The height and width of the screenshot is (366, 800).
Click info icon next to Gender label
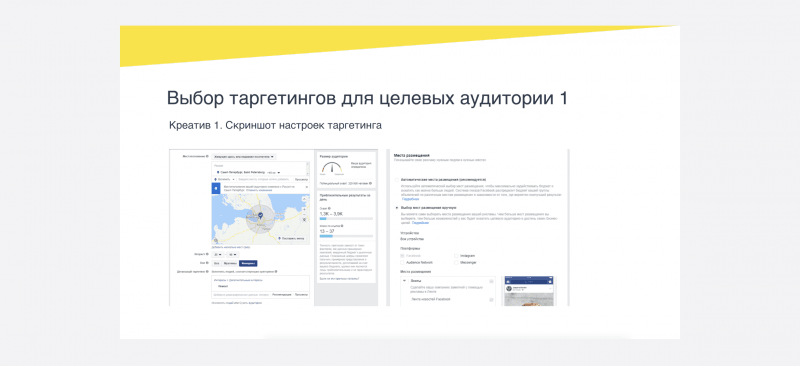click(x=207, y=263)
